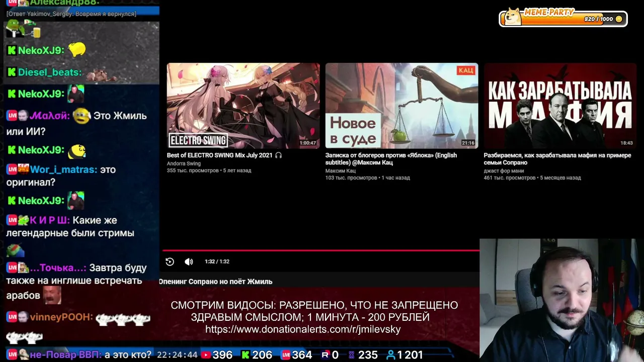Click the 18:43 duration badge
The image size is (644, 362).
click(627, 143)
